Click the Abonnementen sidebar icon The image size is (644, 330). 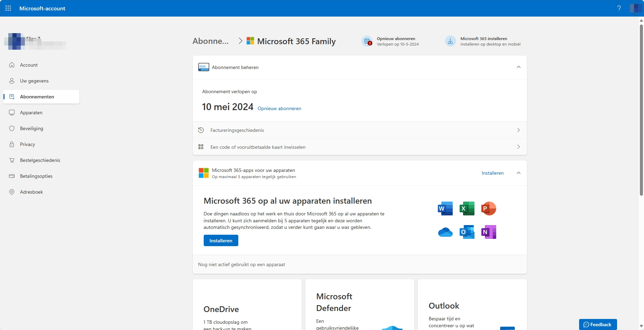(x=12, y=97)
